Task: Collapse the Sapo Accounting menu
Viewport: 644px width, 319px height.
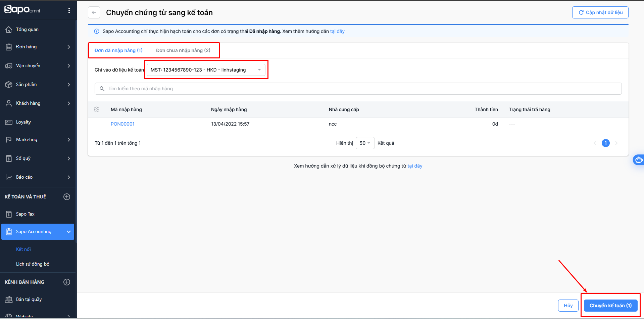Action: click(x=68, y=232)
